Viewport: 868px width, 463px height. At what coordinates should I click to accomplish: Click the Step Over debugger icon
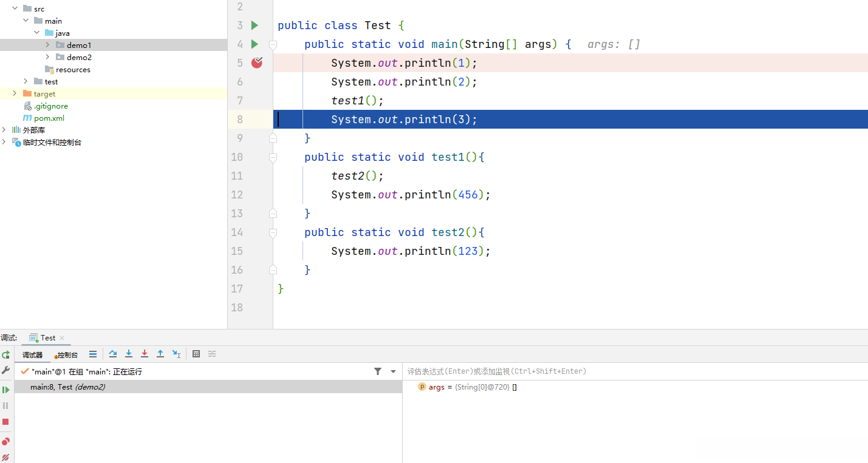point(113,354)
